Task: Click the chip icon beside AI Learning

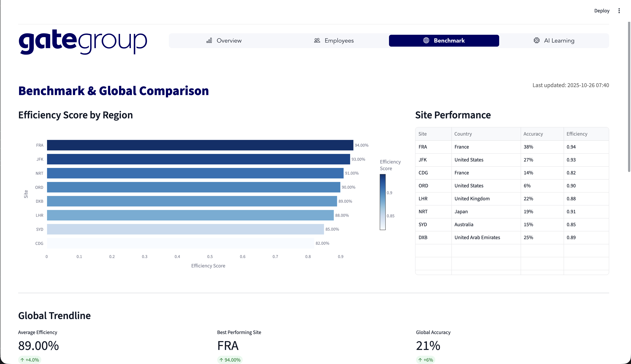Action: (536, 41)
